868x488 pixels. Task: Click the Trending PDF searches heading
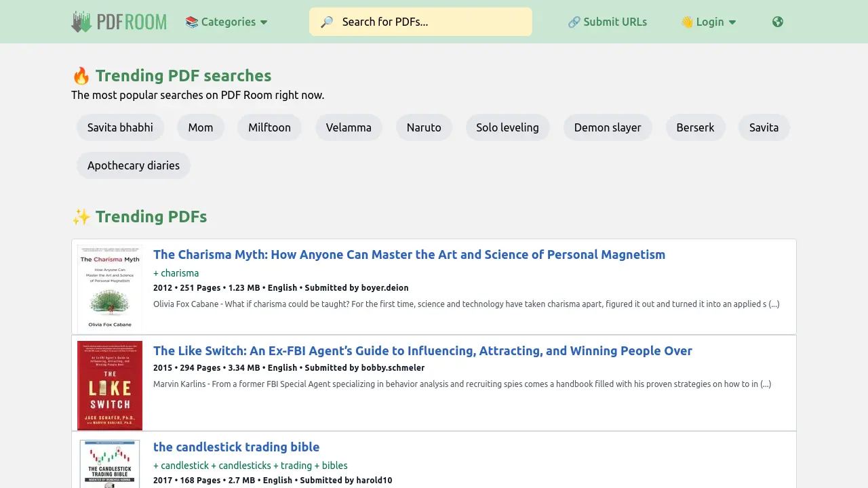172,76
